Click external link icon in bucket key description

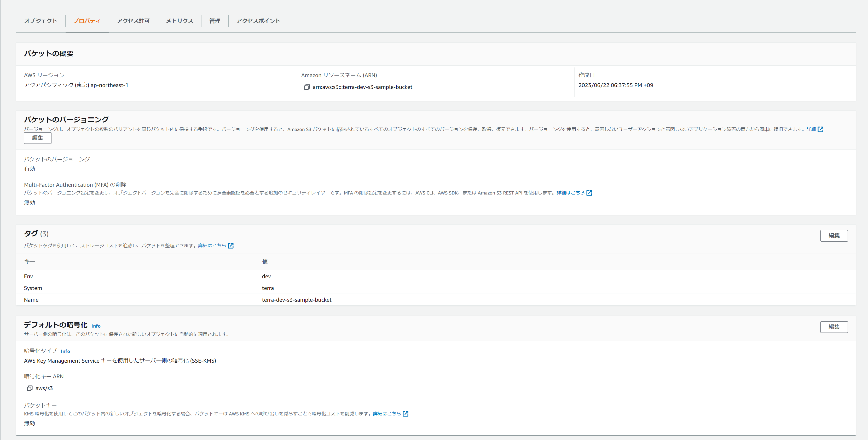tap(406, 414)
